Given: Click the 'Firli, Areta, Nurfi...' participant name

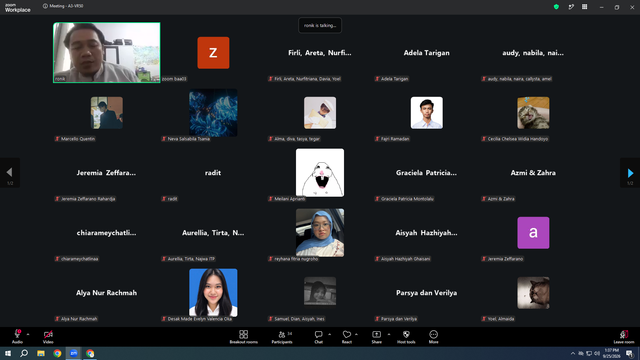Looking at the screenshot, I should [320, 53].
